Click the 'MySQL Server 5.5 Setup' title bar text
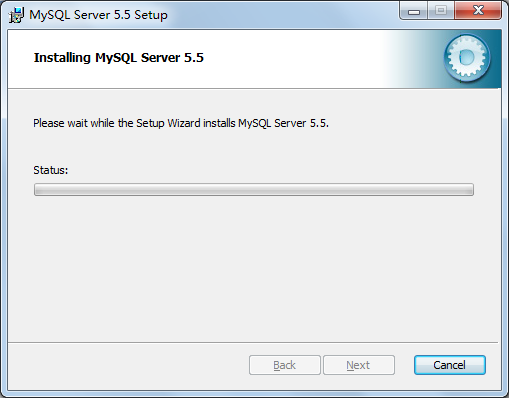 [98, 15]
